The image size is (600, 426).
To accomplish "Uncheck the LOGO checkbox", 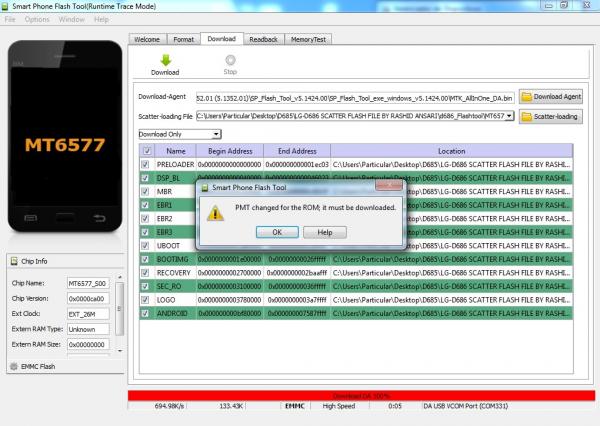I will click(145, 300).
